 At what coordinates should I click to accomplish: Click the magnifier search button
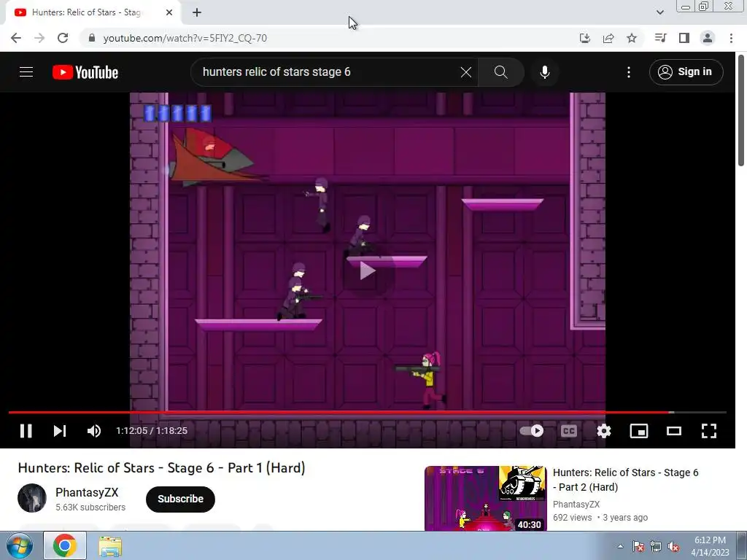click(x=500, y=72)
